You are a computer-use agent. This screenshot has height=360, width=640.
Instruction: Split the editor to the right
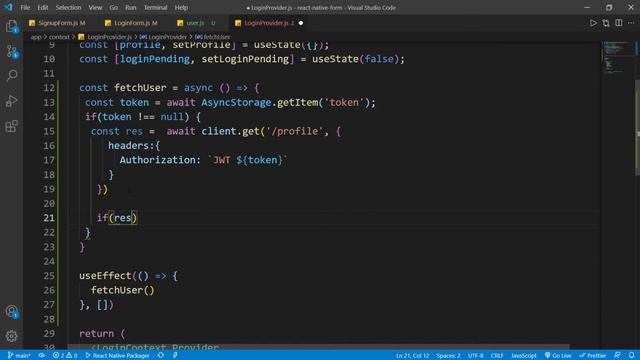coord(619,23)
